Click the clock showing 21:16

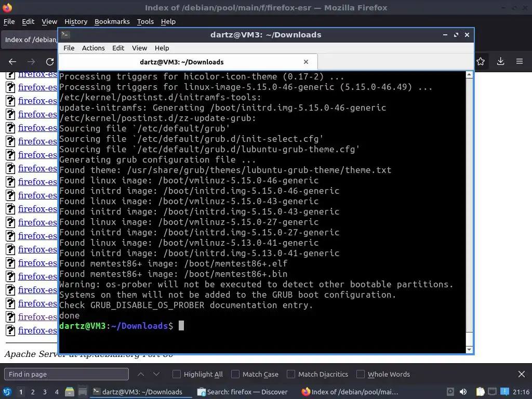coord(521,392)
